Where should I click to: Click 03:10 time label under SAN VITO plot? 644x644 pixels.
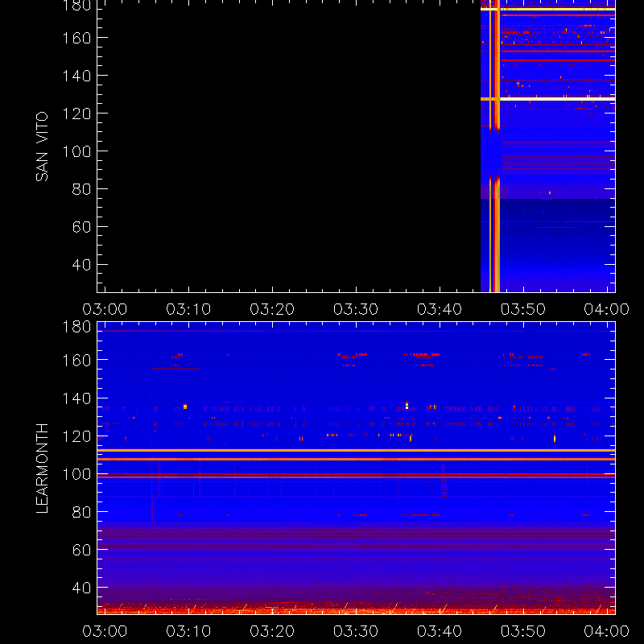(188, 309)
